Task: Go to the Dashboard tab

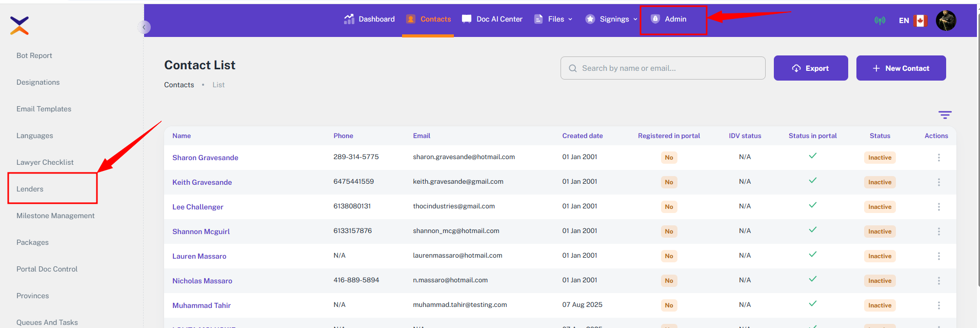Action: 369,19
